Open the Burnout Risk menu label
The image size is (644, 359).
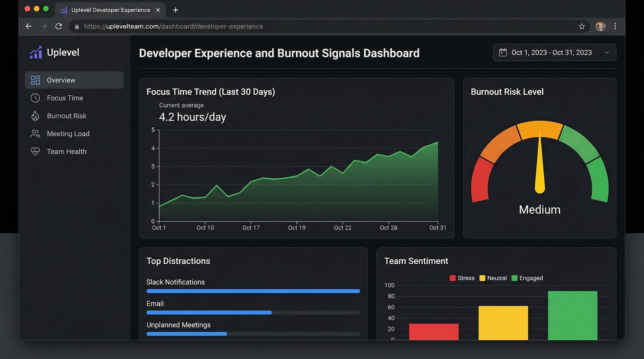pos(66,116)
